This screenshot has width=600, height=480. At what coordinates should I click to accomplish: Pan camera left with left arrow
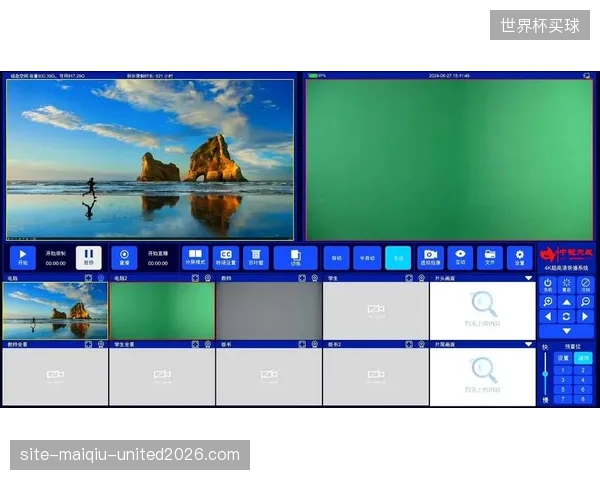[x=548, y=317]
